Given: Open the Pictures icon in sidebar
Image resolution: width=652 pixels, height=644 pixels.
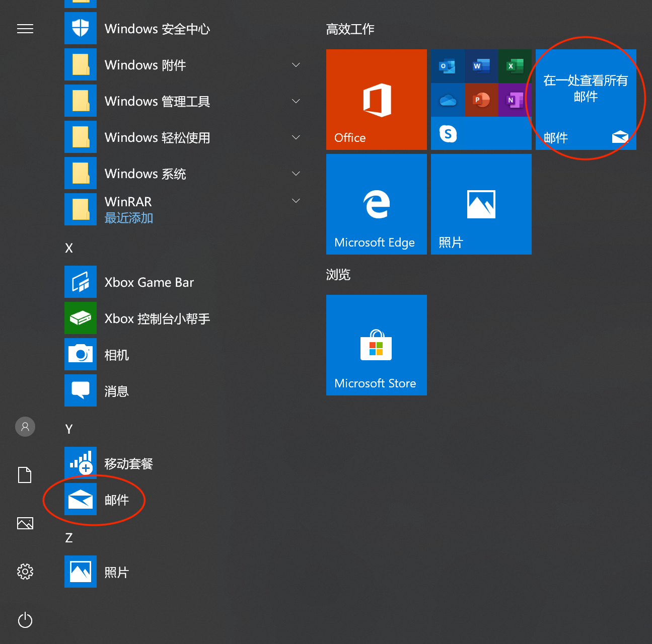Looking at the screenshot, I should coord(25,523).
